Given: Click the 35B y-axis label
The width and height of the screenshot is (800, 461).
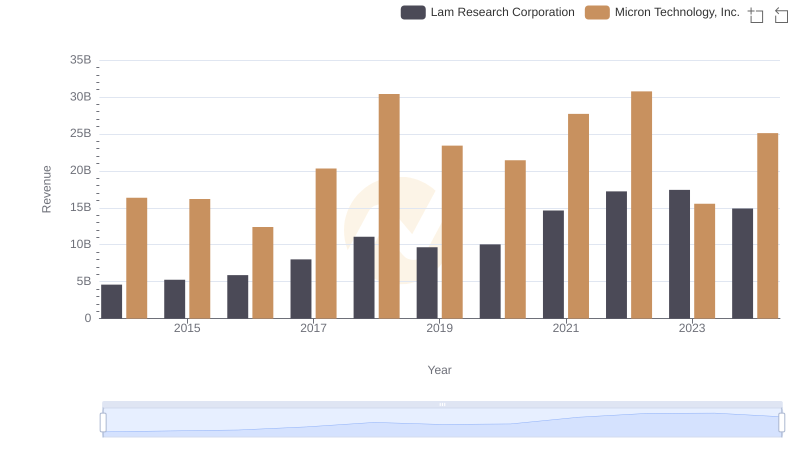Looking at the screenshot, I should point(81,60).
